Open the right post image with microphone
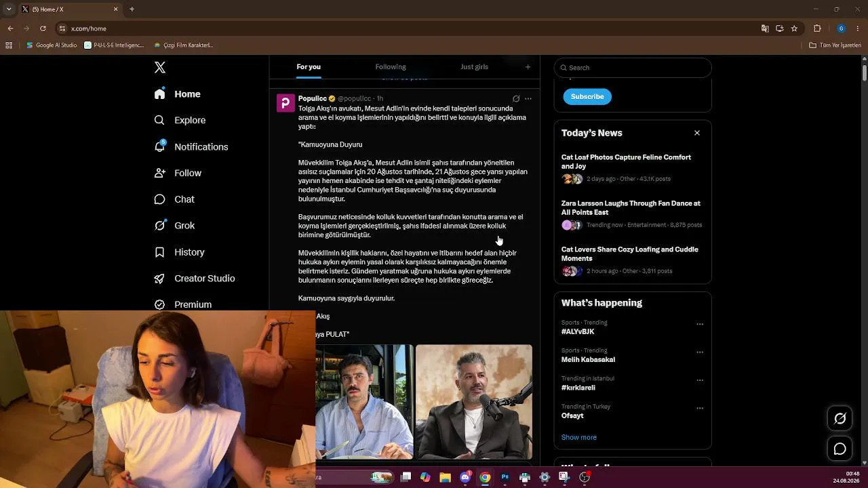 pyautogui.click(x=474, y=402)
